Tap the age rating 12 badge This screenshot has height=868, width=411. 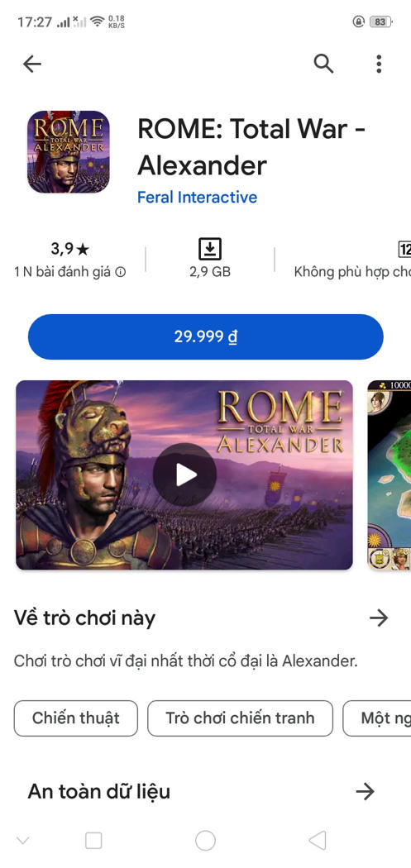(x=404, y=249)
